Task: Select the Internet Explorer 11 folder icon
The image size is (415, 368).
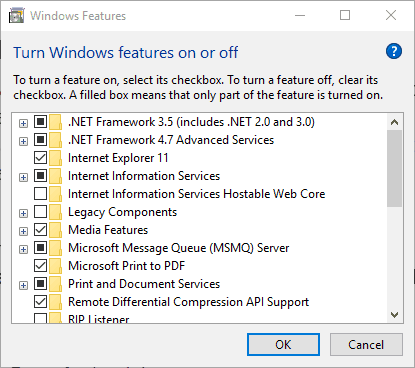Action: [x=55, y=158]
